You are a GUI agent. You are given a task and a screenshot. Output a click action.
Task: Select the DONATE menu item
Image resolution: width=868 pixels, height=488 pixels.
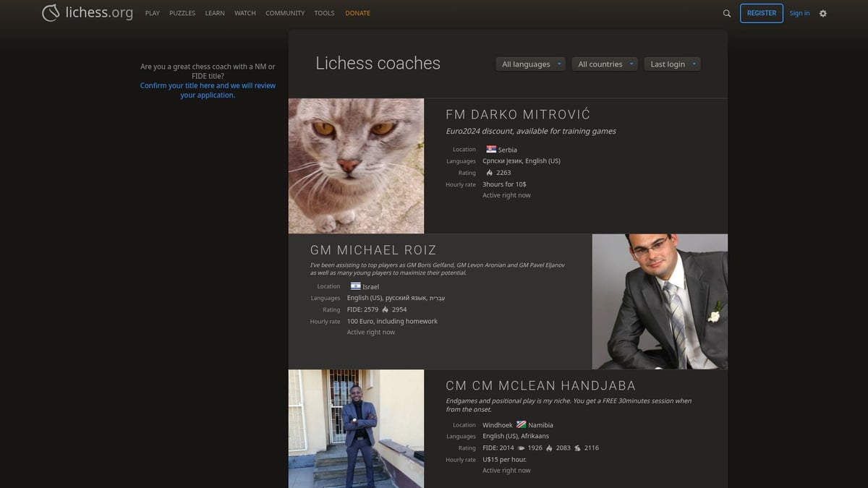(x=357, y=13)
